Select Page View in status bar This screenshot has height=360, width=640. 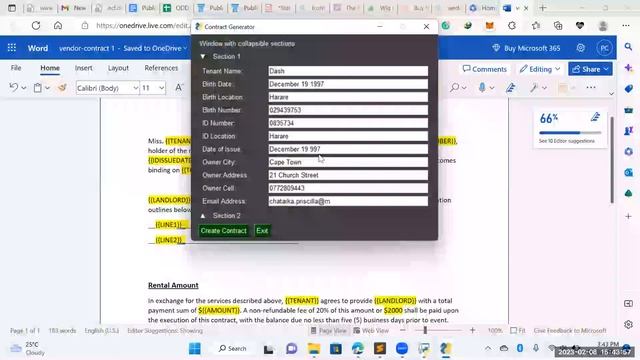tap(329, 330)
